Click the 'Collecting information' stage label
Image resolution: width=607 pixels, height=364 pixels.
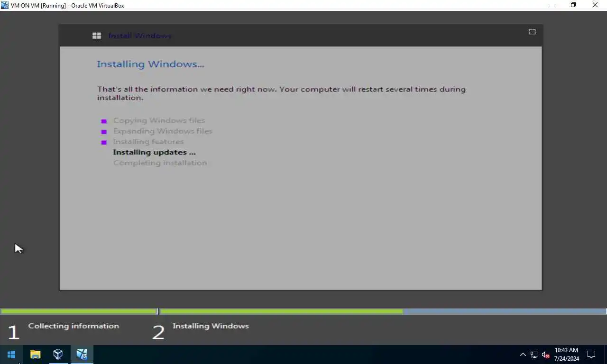[74, 326]
